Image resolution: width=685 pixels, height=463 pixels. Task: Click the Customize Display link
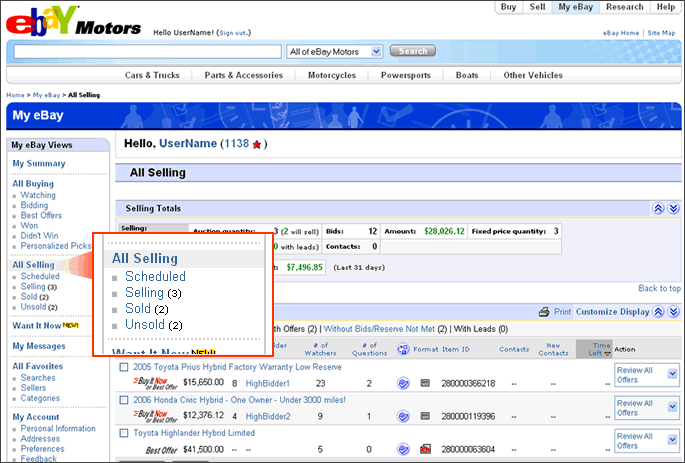click(614, 312)
